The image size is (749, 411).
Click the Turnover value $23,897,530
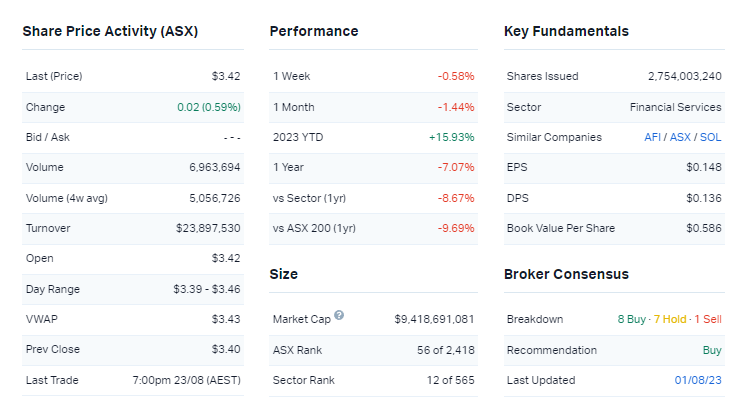[208, 228]
